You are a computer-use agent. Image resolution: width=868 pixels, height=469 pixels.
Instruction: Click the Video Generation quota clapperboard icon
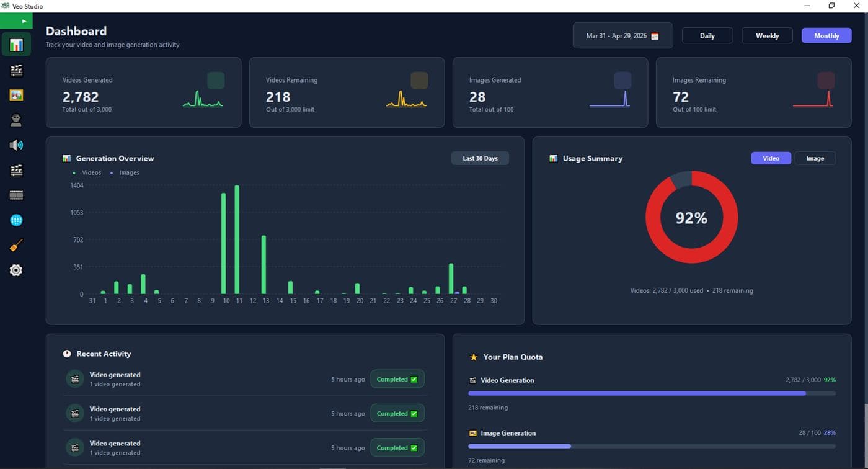click(x=473, y=380)
